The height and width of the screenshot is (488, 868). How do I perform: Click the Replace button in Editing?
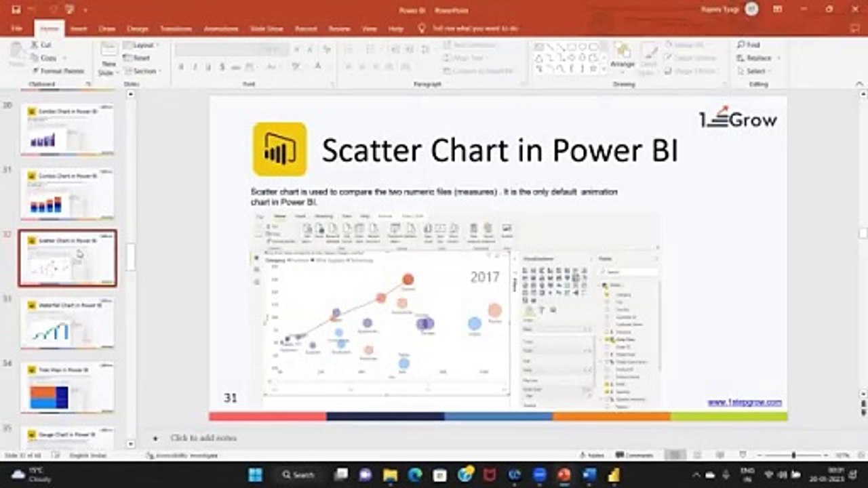753,58
